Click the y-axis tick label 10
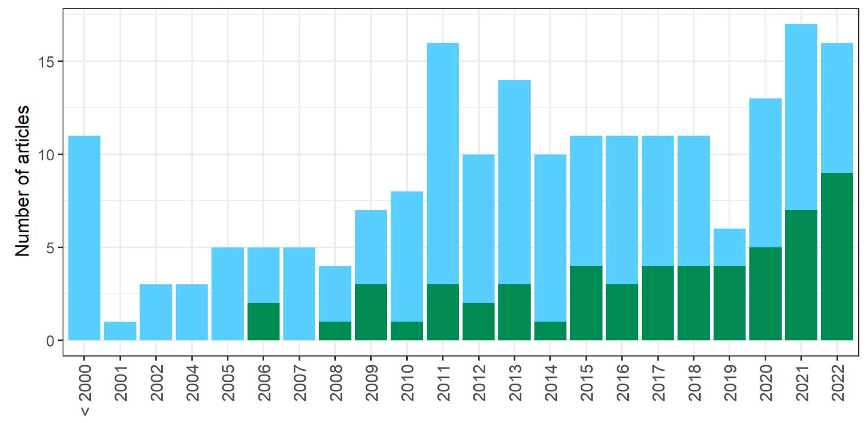 pos(46,155)
